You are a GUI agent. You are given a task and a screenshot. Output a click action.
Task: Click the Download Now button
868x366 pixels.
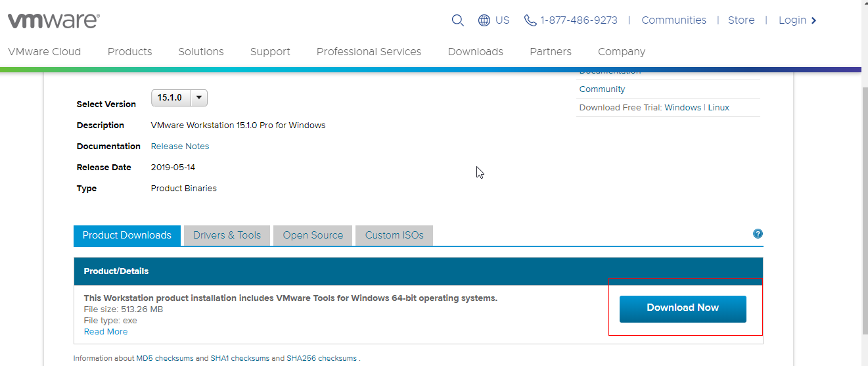point(683,309)
